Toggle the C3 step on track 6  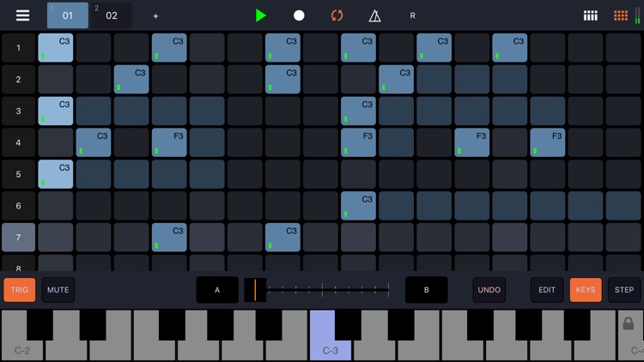pyautogui.click(x=358, y=206)
